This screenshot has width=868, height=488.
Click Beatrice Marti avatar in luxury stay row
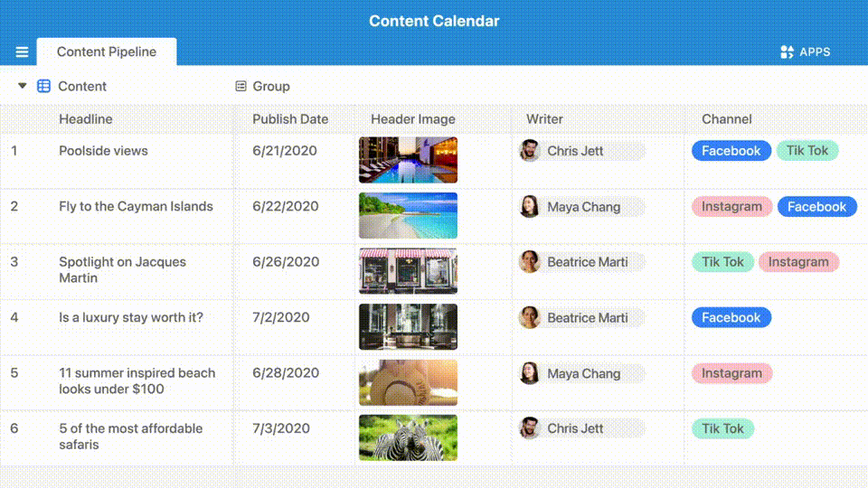(529, 317)
